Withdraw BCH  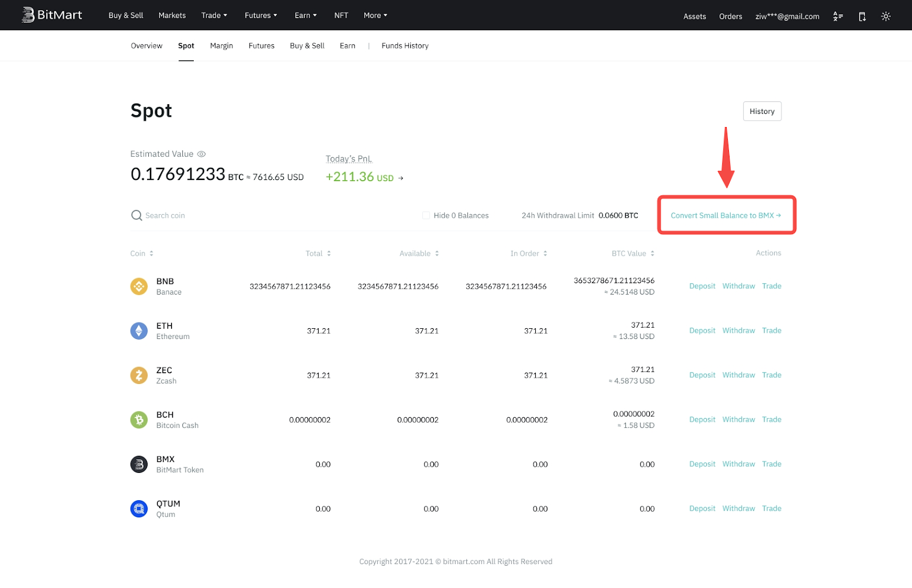(739, 419)
